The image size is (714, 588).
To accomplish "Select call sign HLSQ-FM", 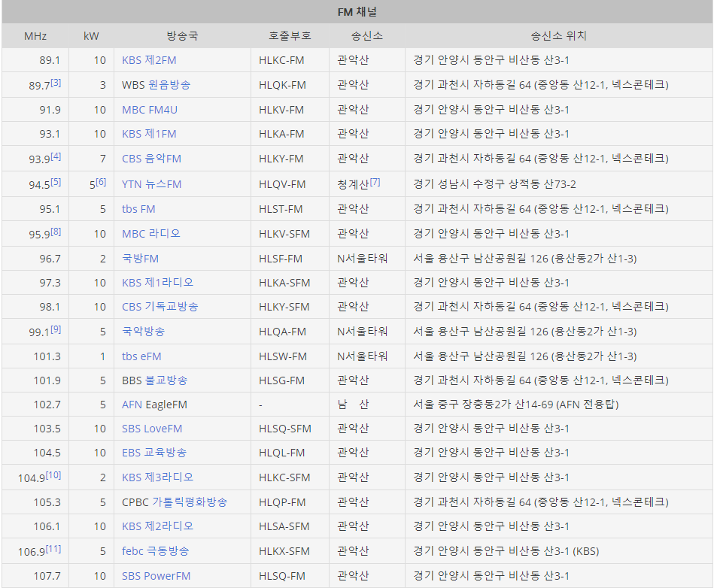I will (x=282, y=576).
